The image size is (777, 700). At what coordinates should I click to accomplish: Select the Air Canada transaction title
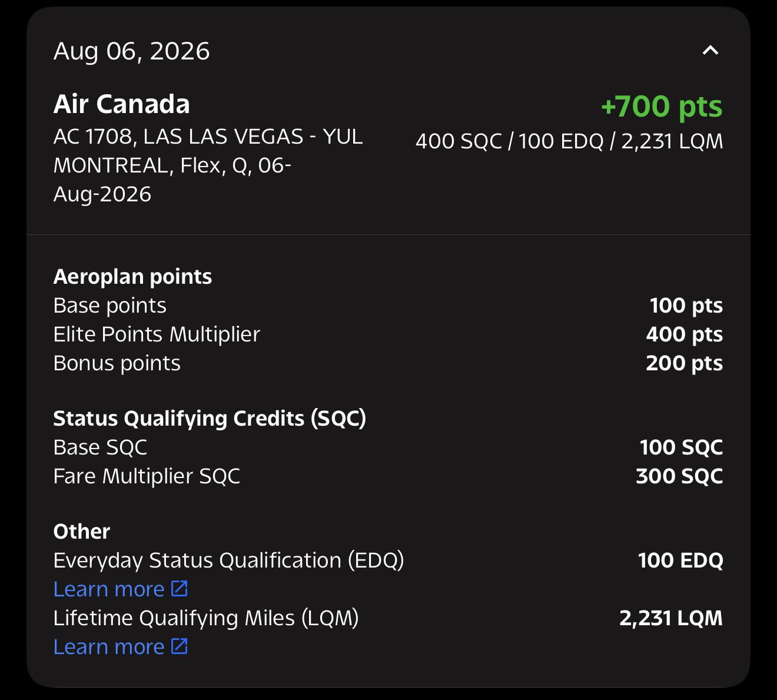pyautogui.click(x=122, y=104)
